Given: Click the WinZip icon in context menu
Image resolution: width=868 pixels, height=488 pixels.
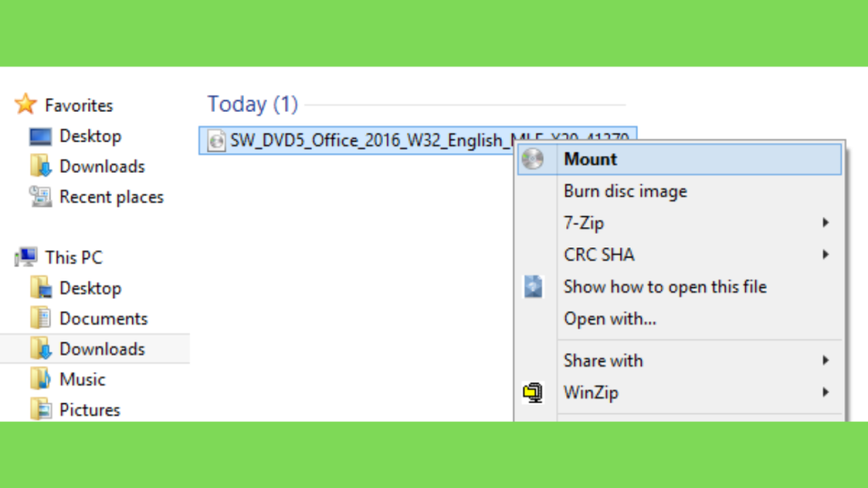Looking at the screenshot, I should [x=532, y=392].
